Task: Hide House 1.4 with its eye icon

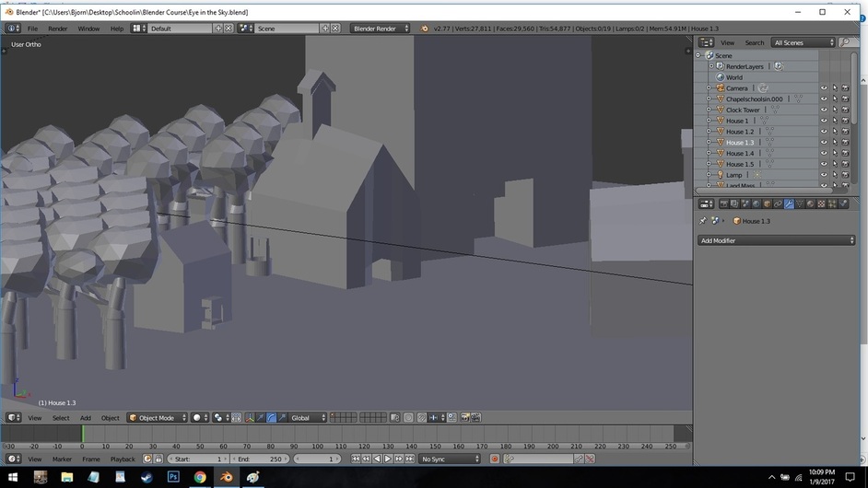Action: click(x=824, y=153)
